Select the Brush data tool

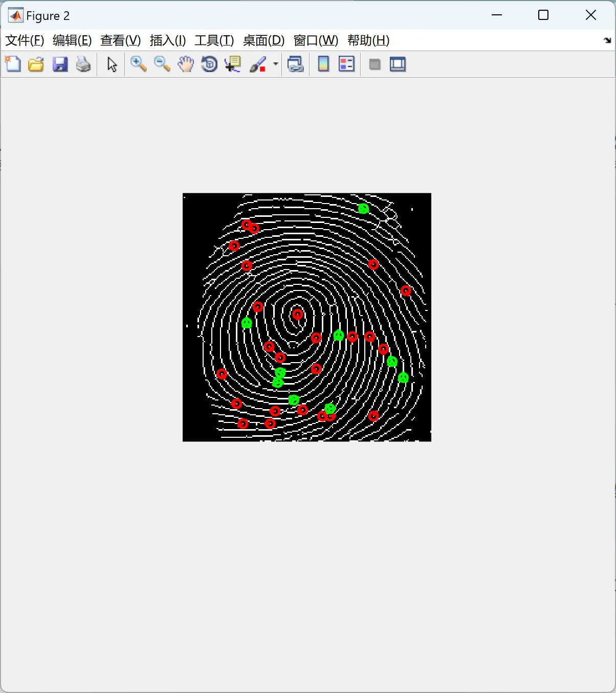pos(258,64)
